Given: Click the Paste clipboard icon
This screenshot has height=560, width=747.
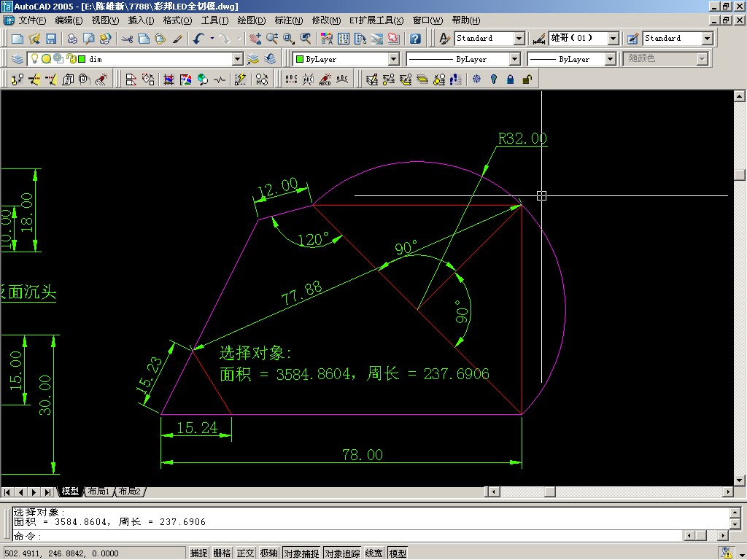Looking at the screenshot, I should (160, 39).
